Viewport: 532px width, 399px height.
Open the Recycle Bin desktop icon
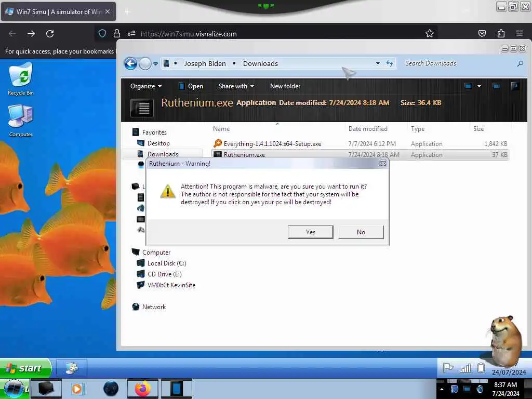21,79
